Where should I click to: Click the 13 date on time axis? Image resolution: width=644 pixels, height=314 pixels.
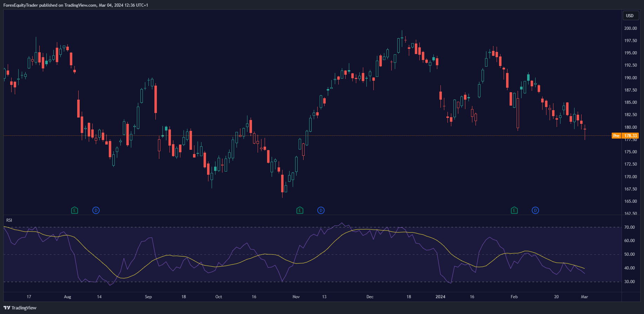(324, 297)
